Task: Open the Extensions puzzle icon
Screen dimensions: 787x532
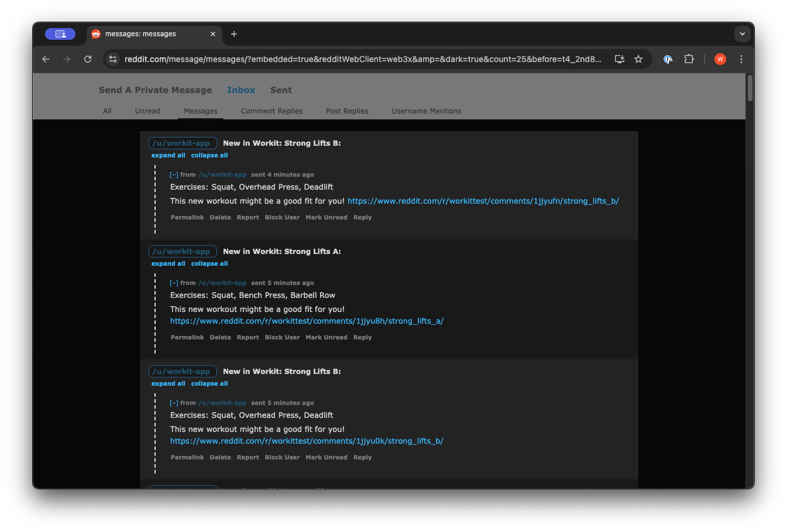Action: [x=689, y=59]
